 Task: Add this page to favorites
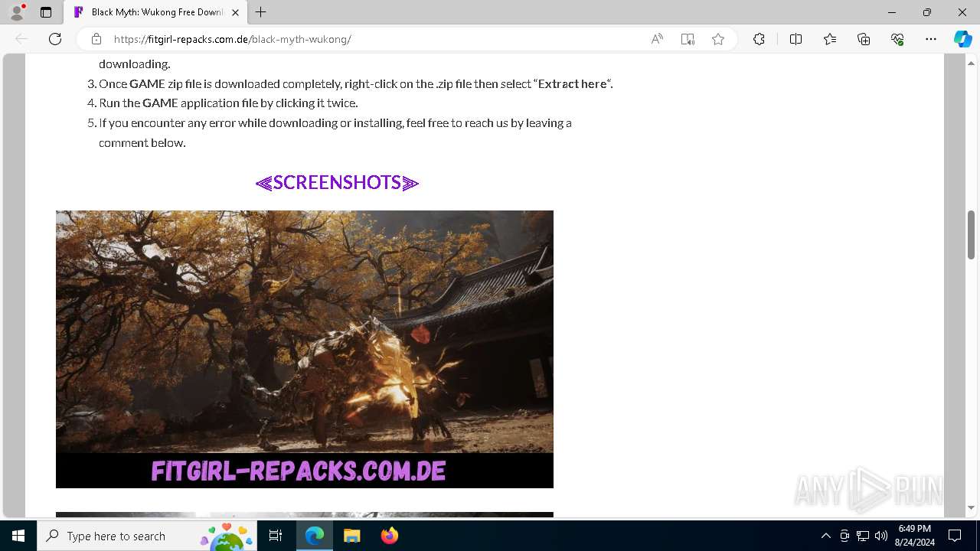(718, 39)
